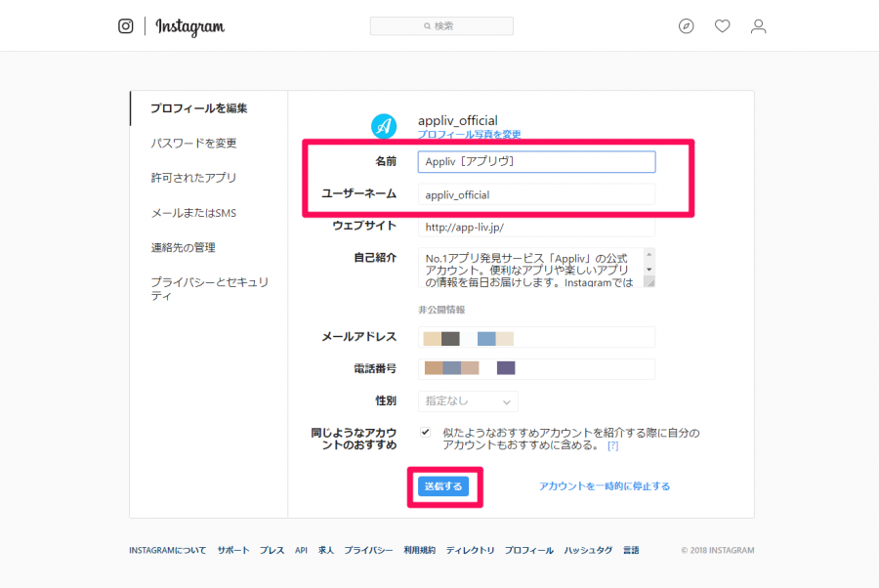Open the activity heart icon
The height and width of the screenshot is (588, 879).
(722, 26)
